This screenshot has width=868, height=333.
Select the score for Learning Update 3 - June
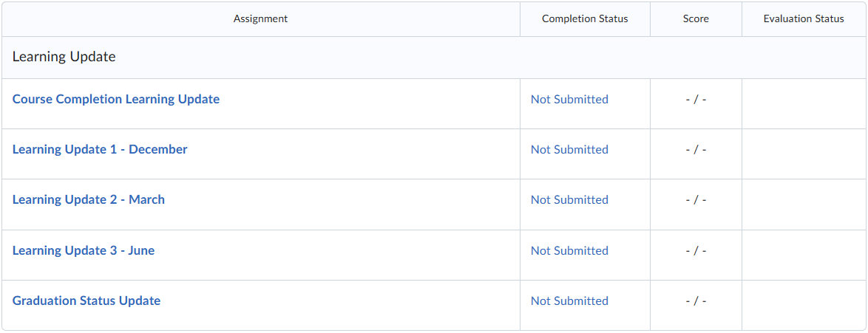pos(696,250)
